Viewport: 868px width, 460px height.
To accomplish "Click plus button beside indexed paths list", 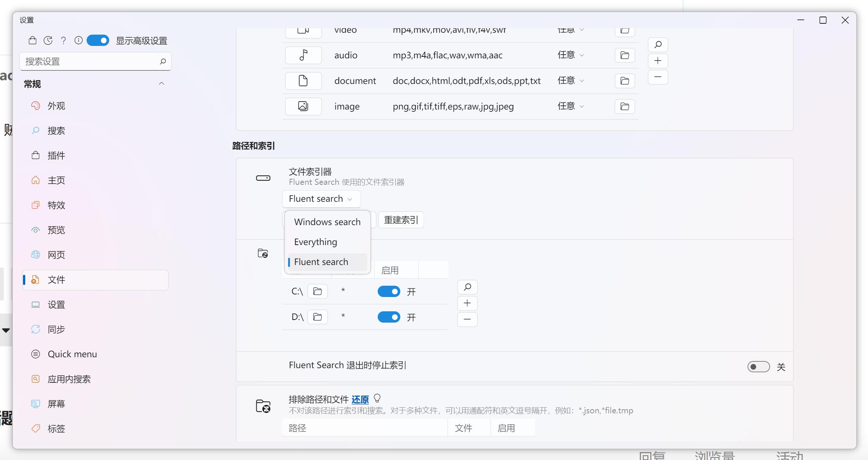I will tap(467, 303).
